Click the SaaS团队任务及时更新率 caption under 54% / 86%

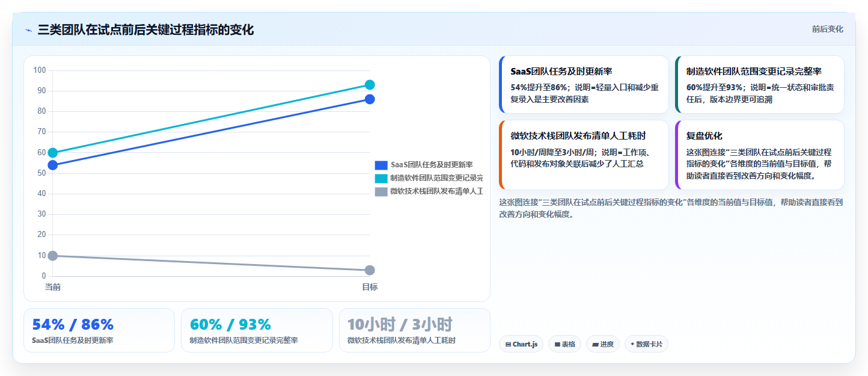73,341
